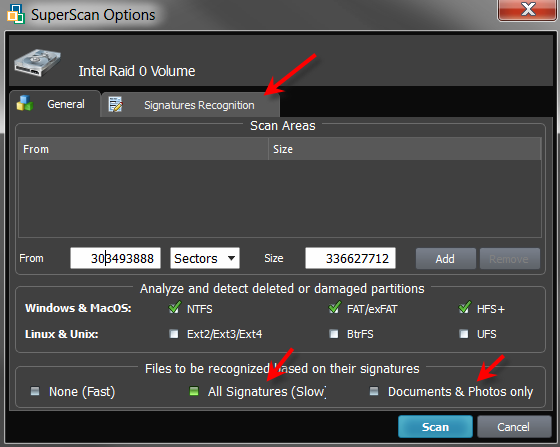Cancel the SuperScan Options dialog
This screenshot has width=560, height=447.
click(514, 427)
